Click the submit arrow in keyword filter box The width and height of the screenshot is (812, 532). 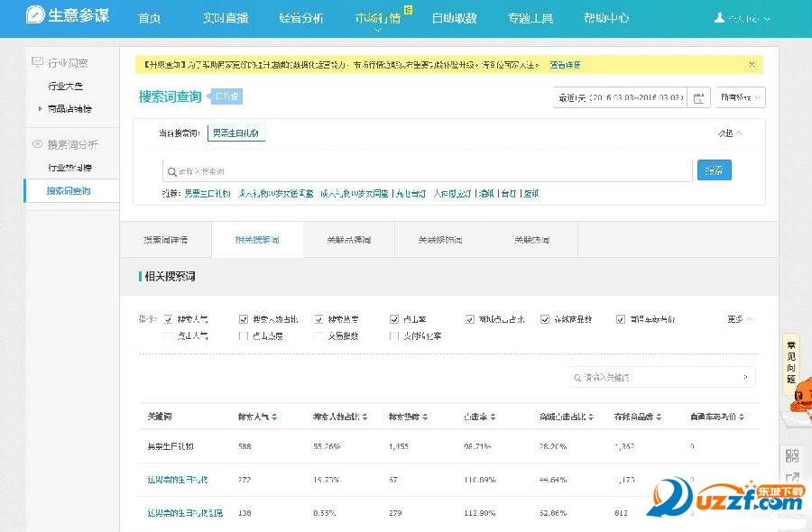(x=745, y=377)
